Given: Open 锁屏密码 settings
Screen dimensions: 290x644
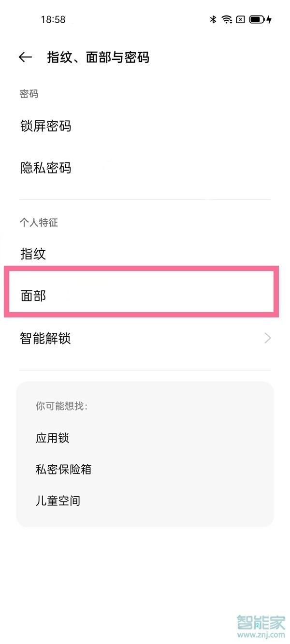Looking at the screenshot, I should pos(46,127).
